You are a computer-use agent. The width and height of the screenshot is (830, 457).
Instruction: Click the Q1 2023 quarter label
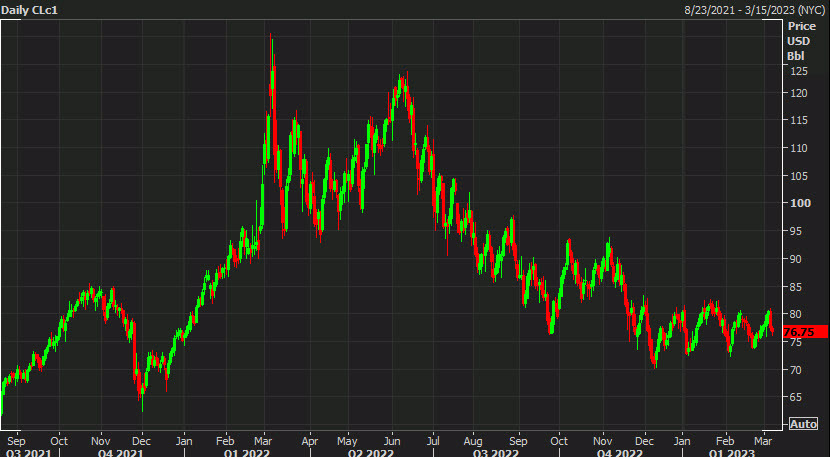coord(731,453)
